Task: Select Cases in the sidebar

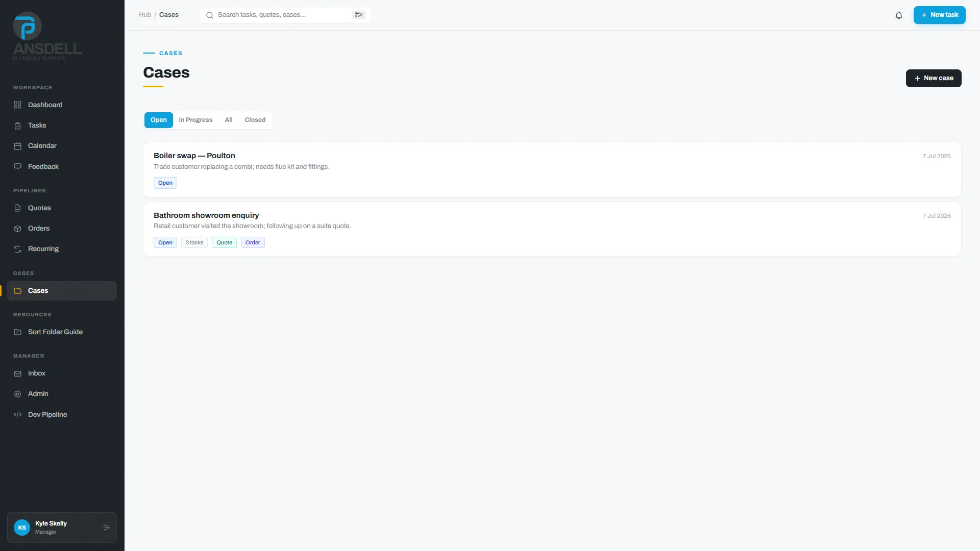Action: coord(62,291)
